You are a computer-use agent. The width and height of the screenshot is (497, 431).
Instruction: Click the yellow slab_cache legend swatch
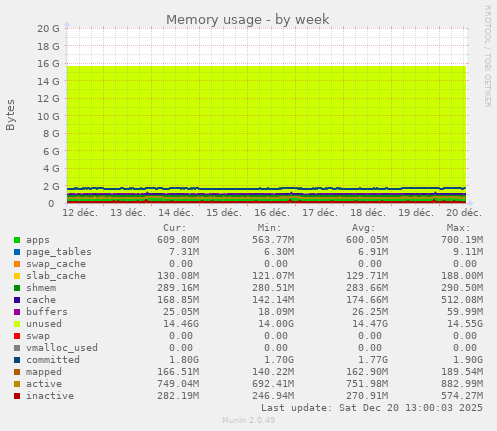(x=17, y=276)
